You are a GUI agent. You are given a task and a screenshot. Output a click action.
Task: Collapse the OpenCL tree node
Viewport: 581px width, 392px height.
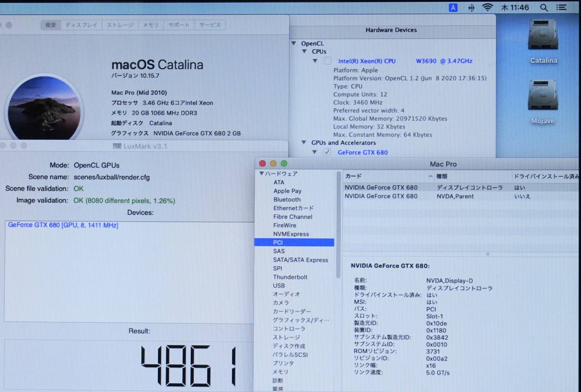coord(294,44)
